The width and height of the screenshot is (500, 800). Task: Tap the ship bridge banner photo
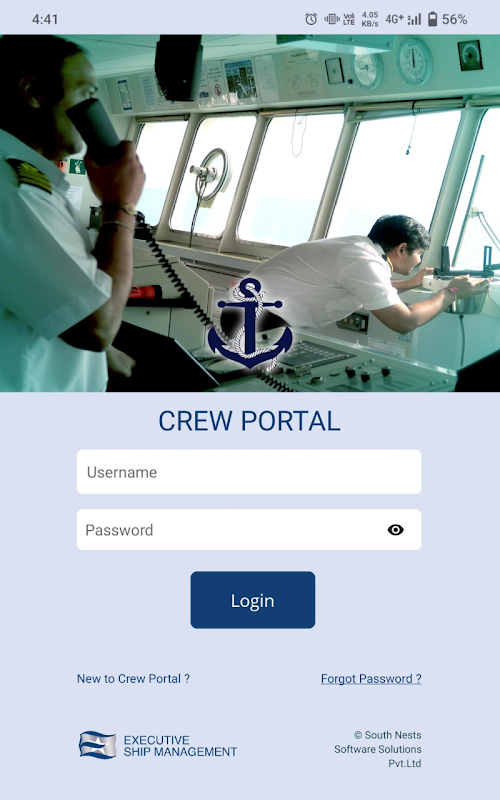point(250,213)
